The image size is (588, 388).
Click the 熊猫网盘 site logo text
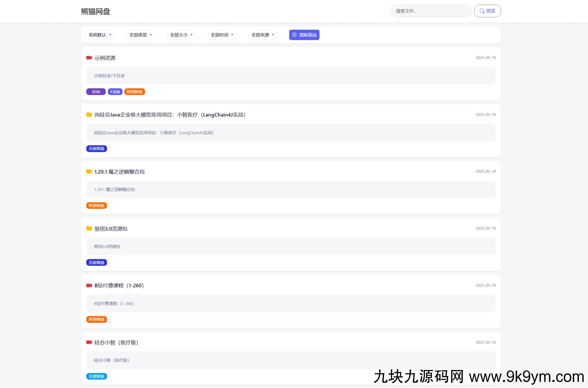click(x=95, y=11)
